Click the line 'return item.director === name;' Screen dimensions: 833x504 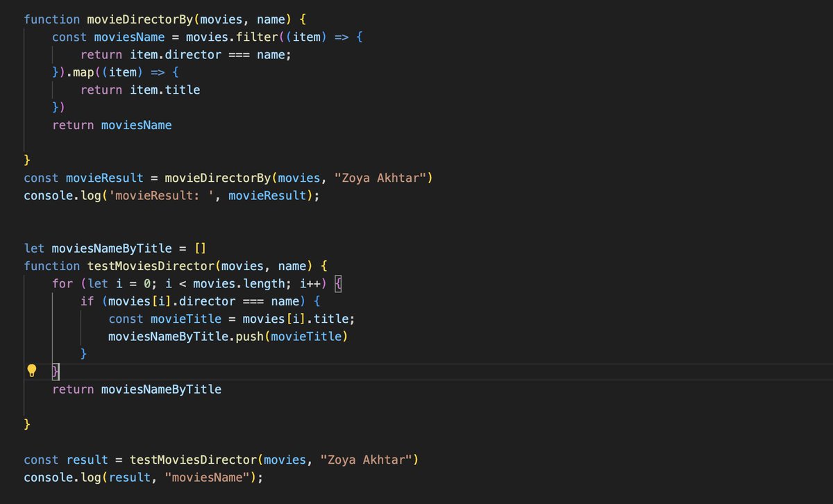coord(186,55)
